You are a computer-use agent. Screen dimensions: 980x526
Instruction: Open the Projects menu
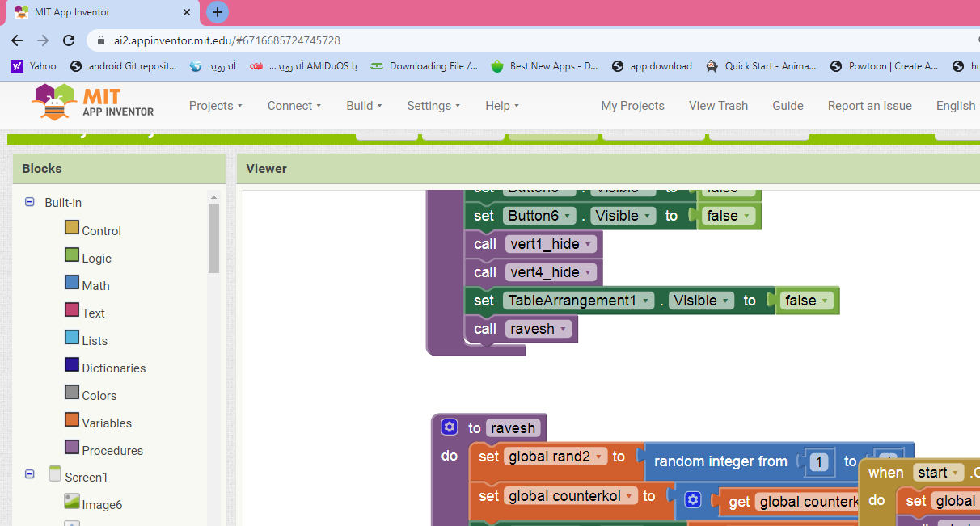click(x=216, y=106)
